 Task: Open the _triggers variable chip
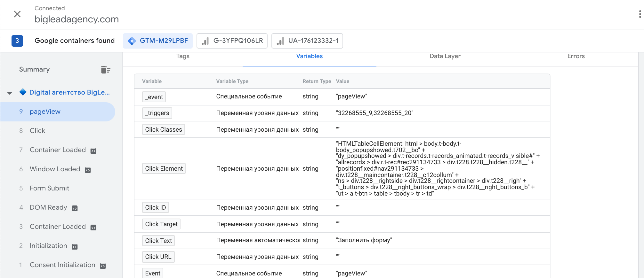157,113
